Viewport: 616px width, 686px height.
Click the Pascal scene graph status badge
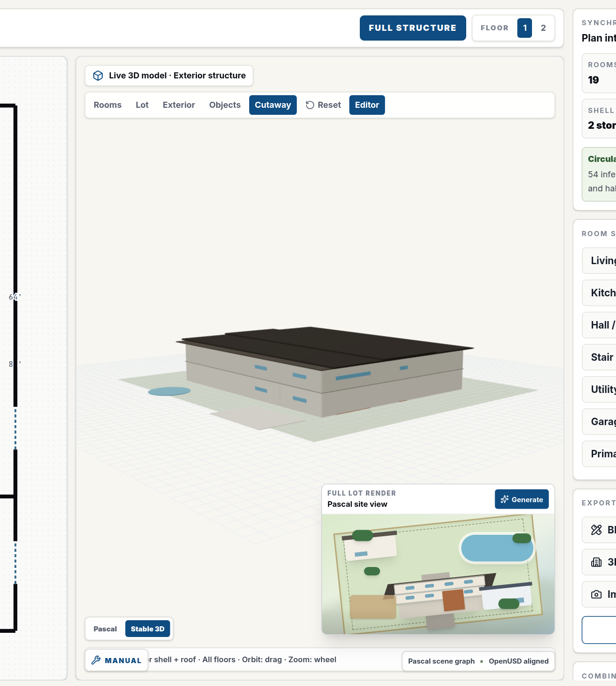pyautogui.click(x=478, y=661)
